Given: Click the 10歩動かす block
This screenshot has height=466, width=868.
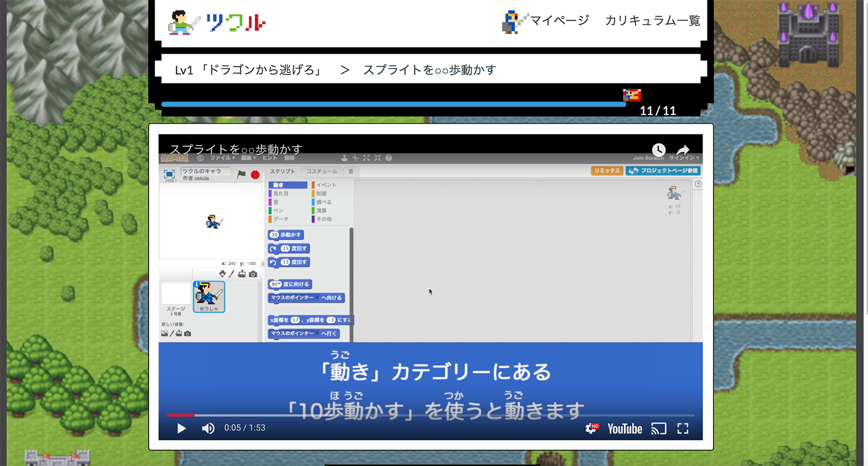Looking at the screenshot, I should pyautogui.click(x=286, y=235).
